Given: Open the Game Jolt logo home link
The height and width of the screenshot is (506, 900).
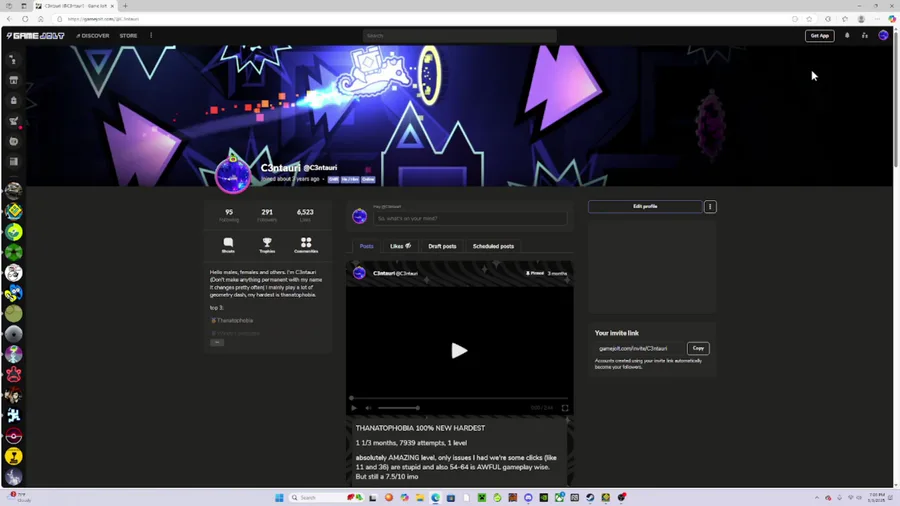Looking at the screenshot, I should [36, 36].
